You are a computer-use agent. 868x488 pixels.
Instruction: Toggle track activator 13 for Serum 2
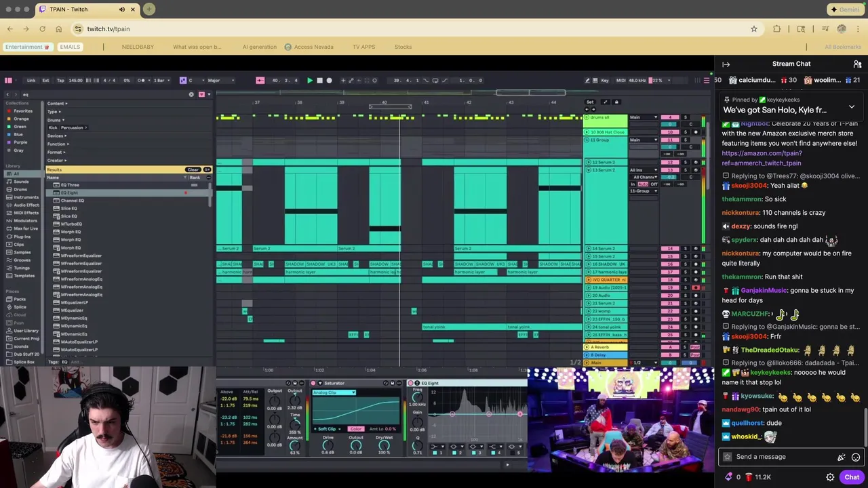[x=670, y=170]
